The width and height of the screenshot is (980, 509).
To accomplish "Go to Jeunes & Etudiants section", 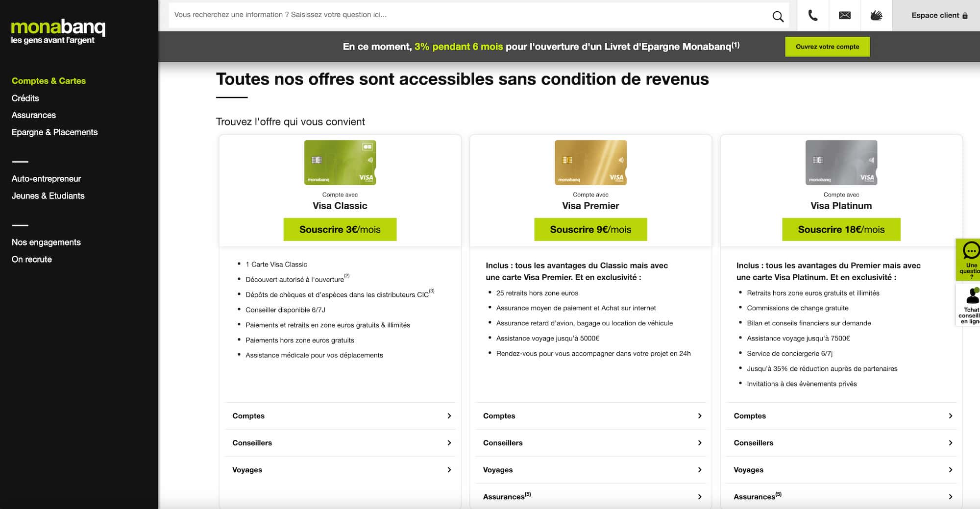I will (48, 196).
